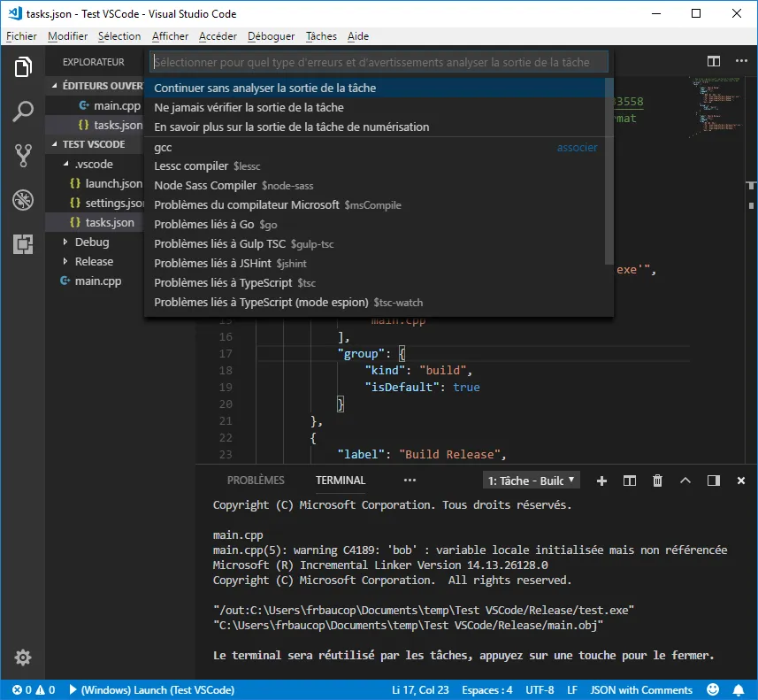Select Problèmes liés à Go
Image resolution: width=758 pixels, height=700 pixels.
point(375,225)
